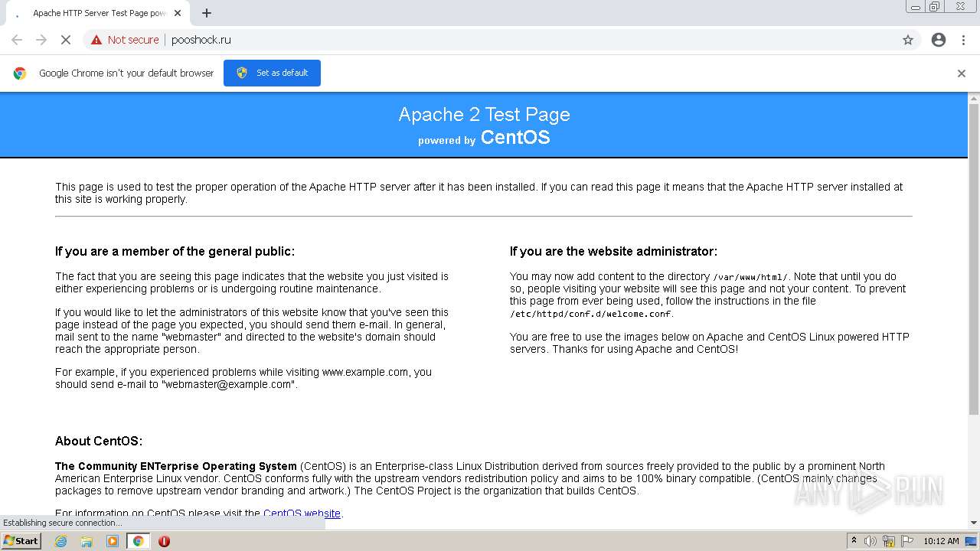
Task: Click the About CentOS heading
Action: click(99, 441)
